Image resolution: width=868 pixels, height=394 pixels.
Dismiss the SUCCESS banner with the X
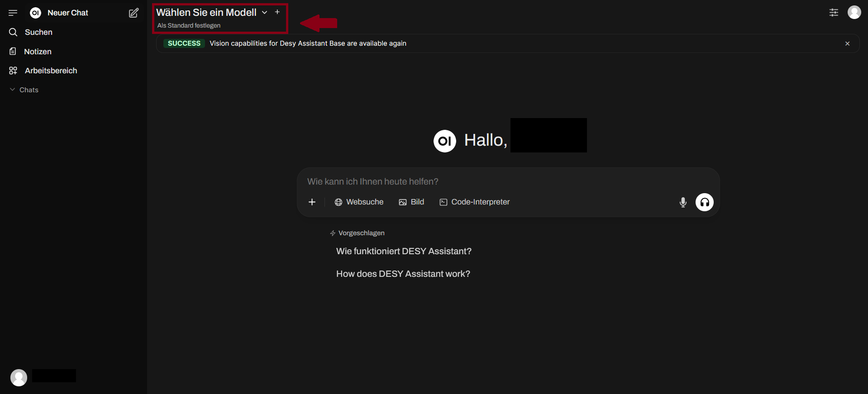847,43
